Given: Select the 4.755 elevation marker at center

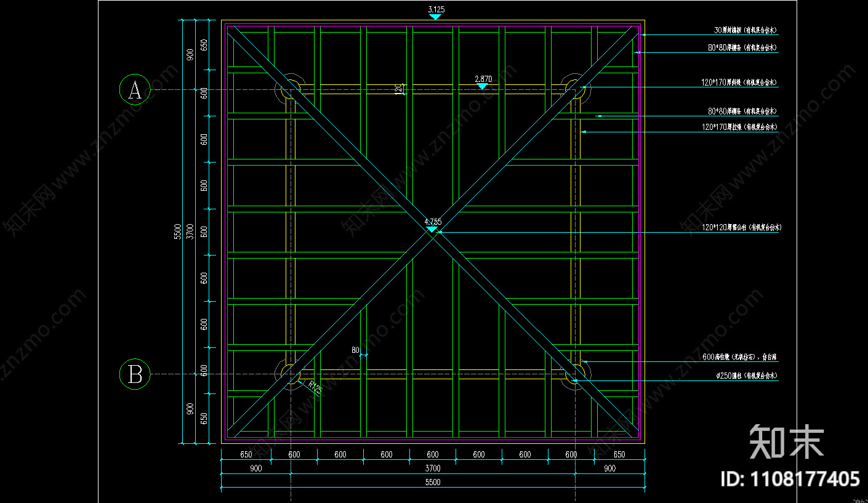Looking at the screenshot, I should [x=432, y=225].
